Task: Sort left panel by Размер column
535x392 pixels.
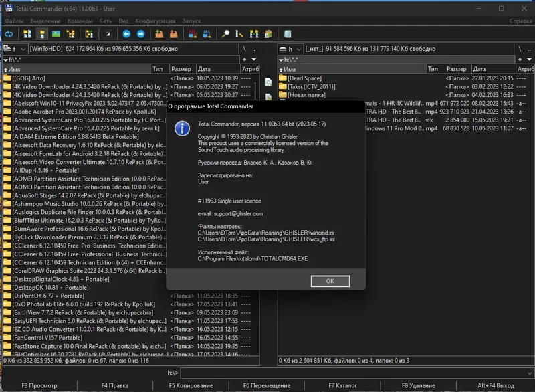Action: 182,69
